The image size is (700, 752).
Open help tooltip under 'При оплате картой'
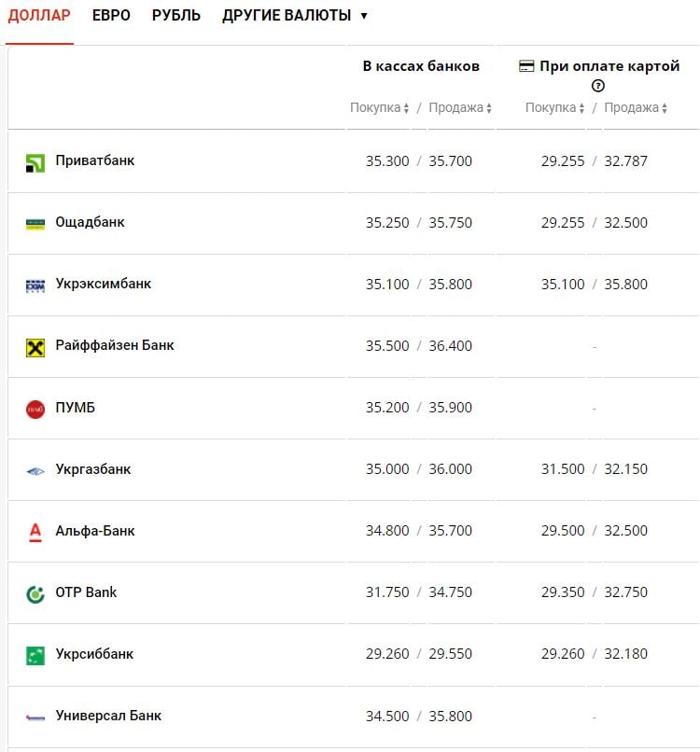(x=599, y=87)
